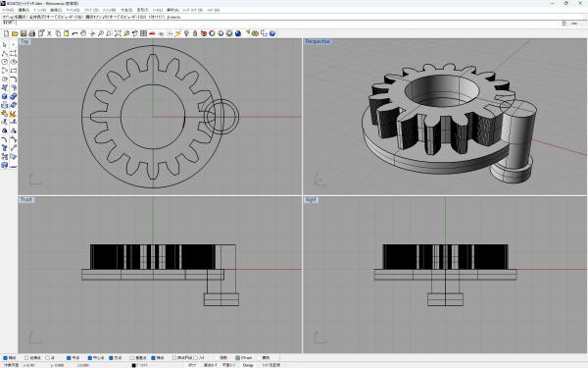Enable the 垂直点 (Perp) osnap checkbox
588x368 pixels.
pyautogui.click(x=132, y=358)
